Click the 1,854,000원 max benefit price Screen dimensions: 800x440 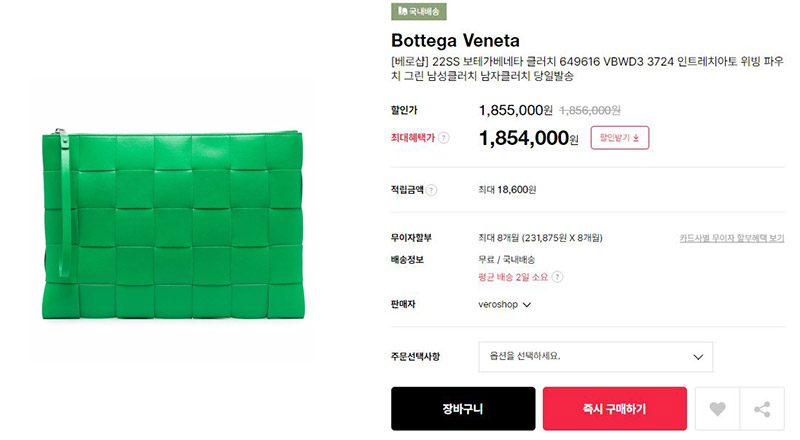coord(529,138)
